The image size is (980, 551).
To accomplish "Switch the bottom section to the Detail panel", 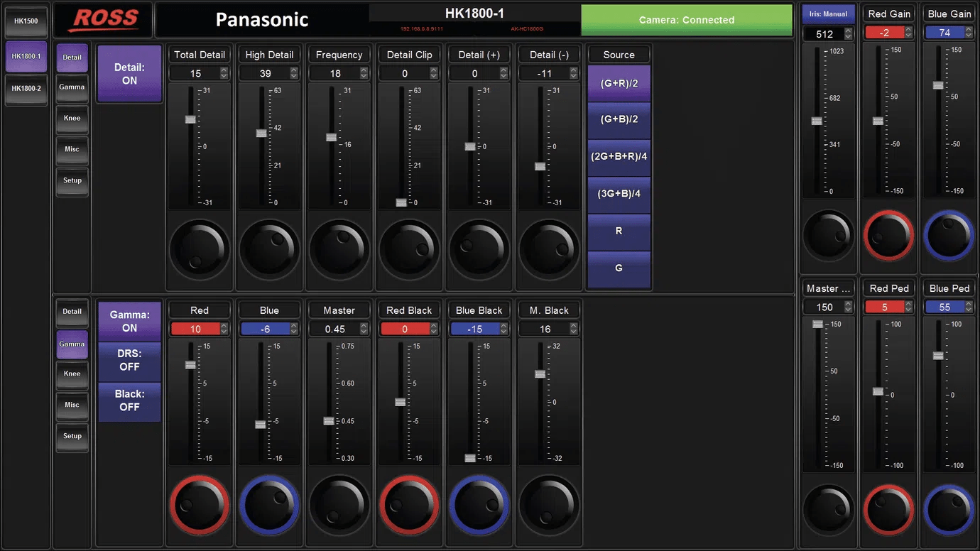I will 72,311.
